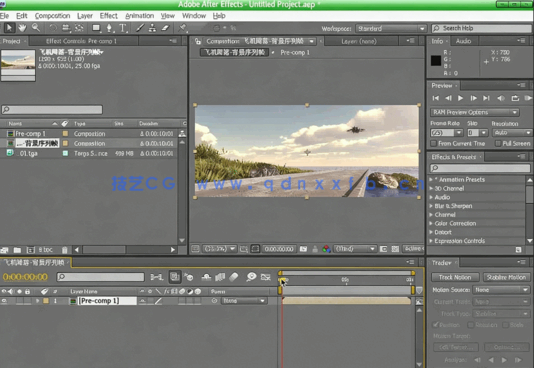Click the current time indicator marker
This screenshot has height=368, width=534.
click(282, 280)
